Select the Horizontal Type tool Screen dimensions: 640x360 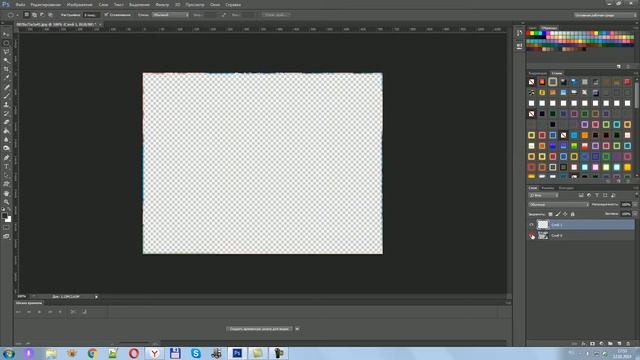pos(6,167)
